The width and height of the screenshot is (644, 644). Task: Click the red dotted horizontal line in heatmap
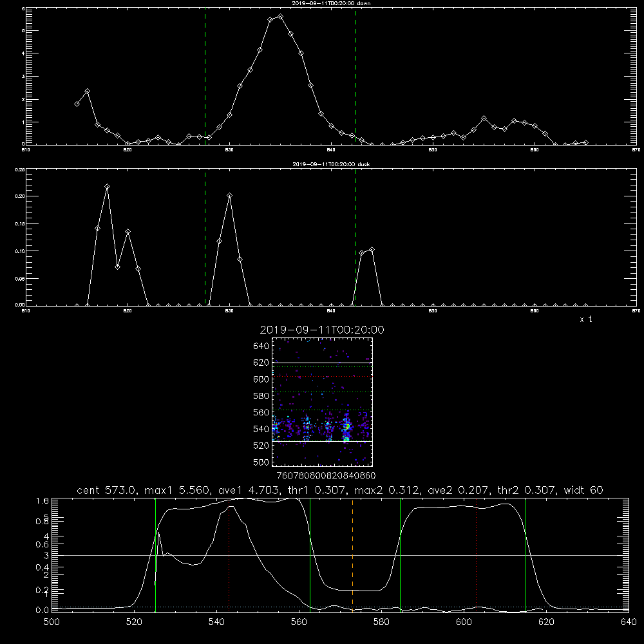(x=322, y=376)
